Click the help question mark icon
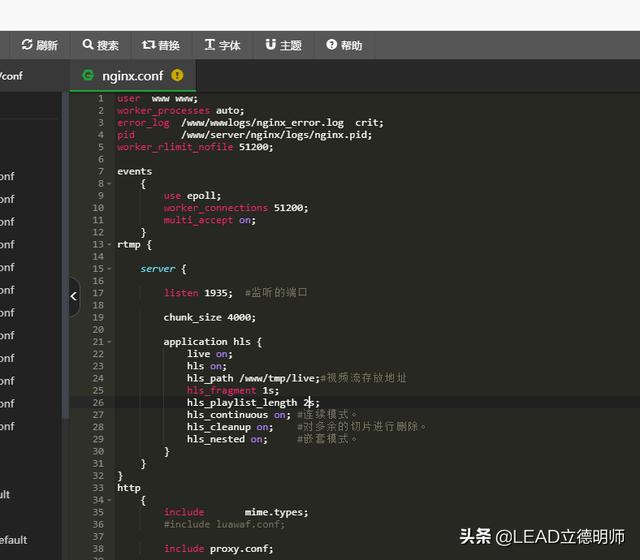Screen dimensions: 640x560 coord(331,44)
